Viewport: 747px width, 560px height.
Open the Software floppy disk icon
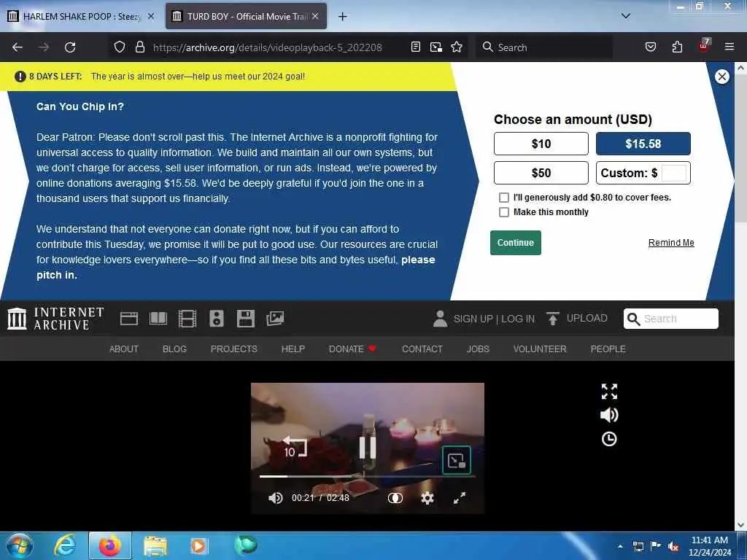(246, 319)
